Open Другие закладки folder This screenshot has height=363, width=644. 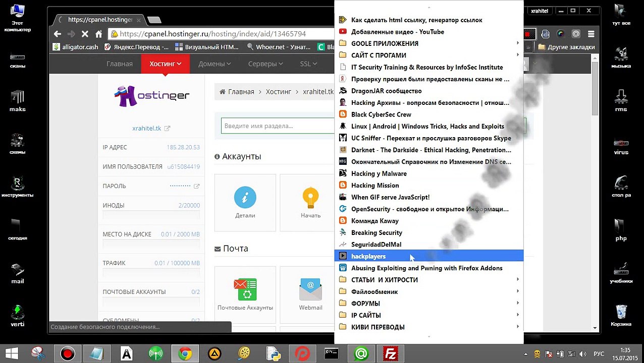tap(567, 47)
